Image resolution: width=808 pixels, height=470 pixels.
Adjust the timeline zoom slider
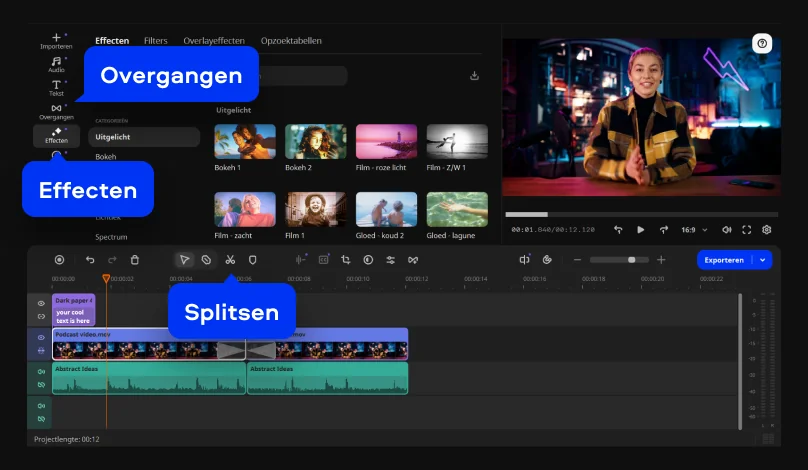pos(631,260)
